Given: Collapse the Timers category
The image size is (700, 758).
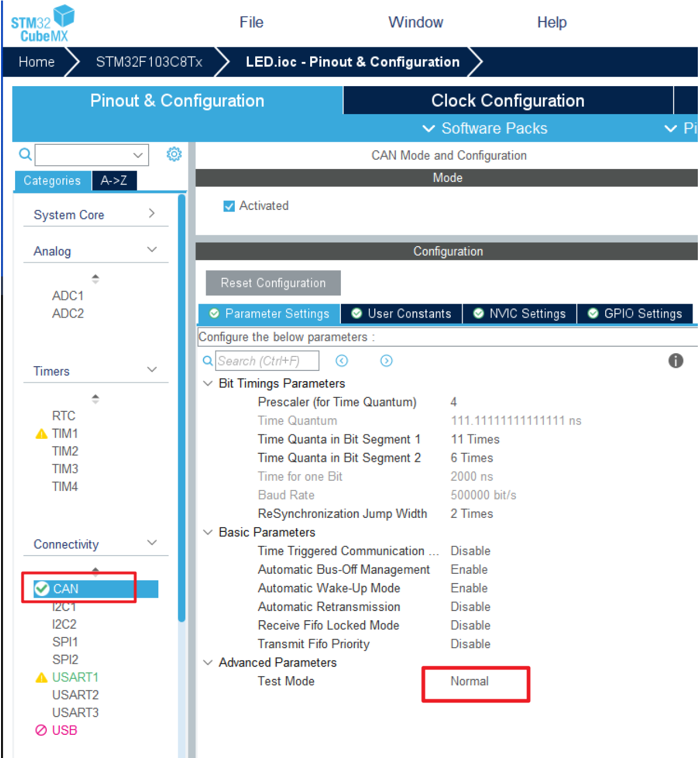Looking at the screenshot, I should 152,370.
